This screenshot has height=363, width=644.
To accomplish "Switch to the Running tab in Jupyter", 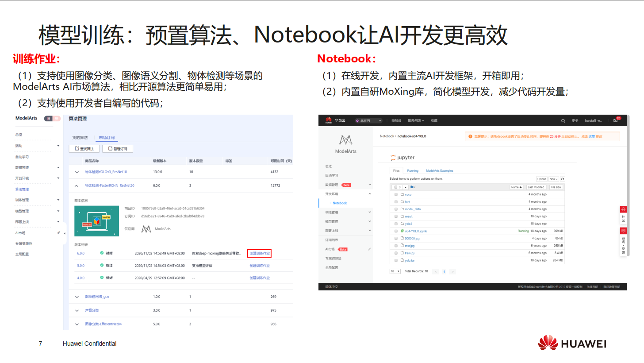I will pos(413,170).
